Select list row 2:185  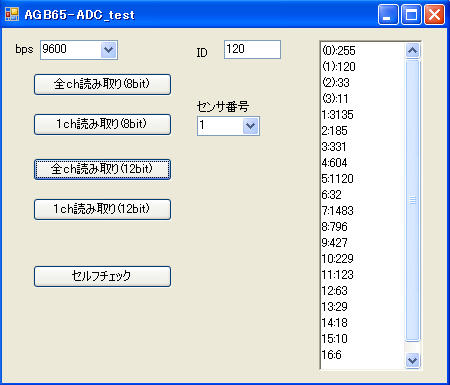click(x=363, y=131)
